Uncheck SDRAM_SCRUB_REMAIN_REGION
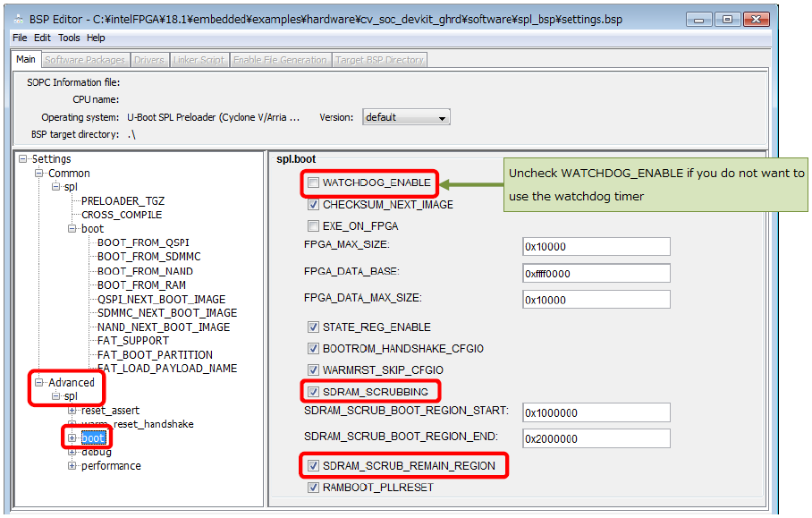The image size is (812, 518). point(314,465)
